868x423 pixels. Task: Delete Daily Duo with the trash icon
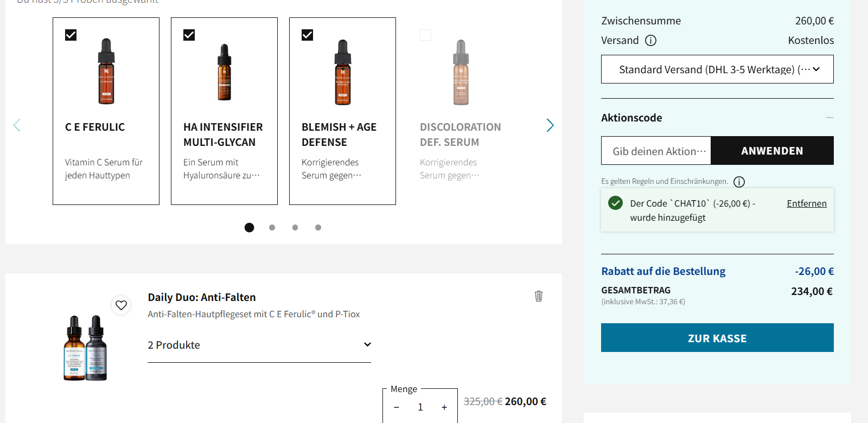[539, 296]
